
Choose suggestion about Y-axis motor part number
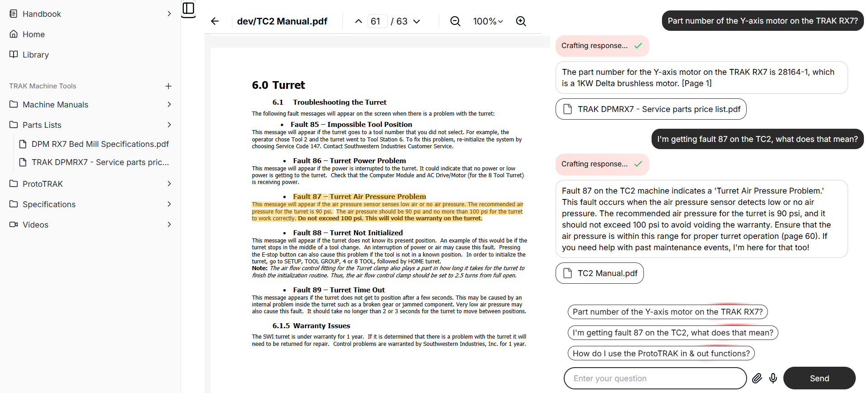[667, 312]
